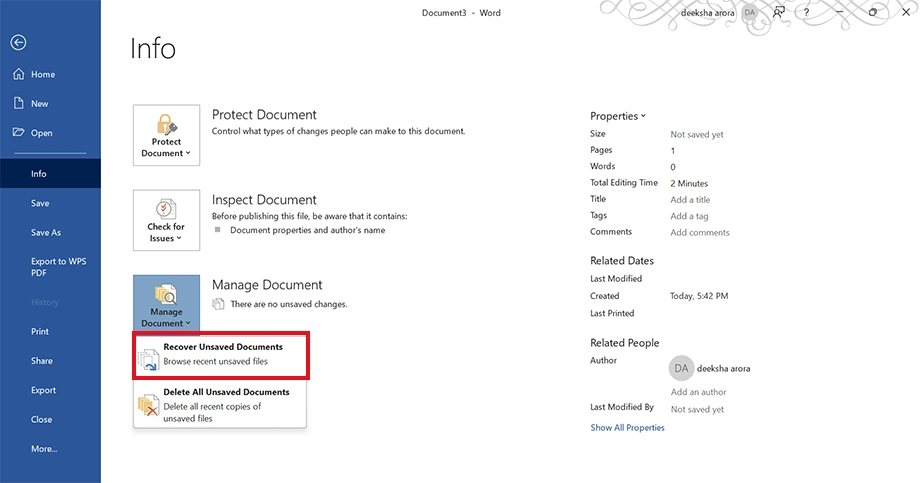This screenshot has width=922, height=483.
Task: Click "Document properties and author's name" text
Action: pyautogui.click(x=308, y=230)
